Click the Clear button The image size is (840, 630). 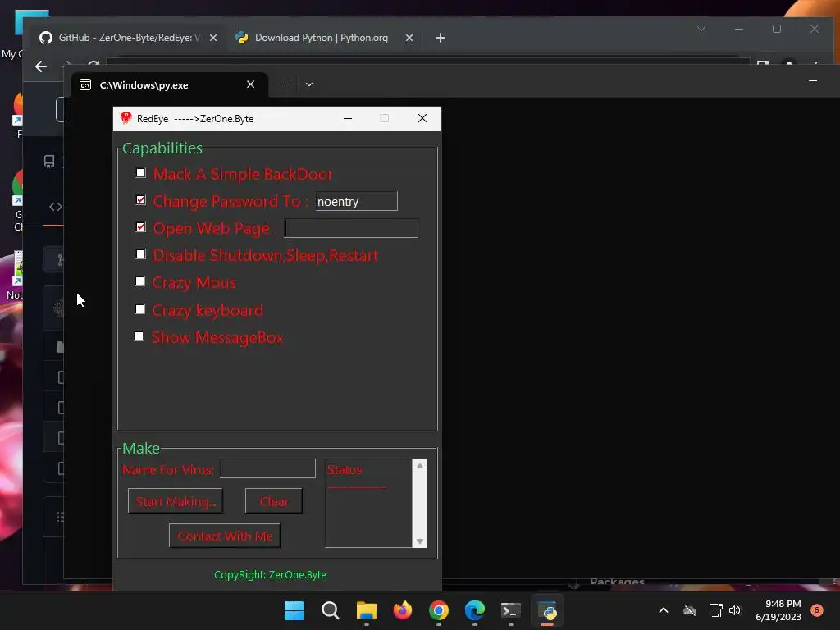pos(274,501)
